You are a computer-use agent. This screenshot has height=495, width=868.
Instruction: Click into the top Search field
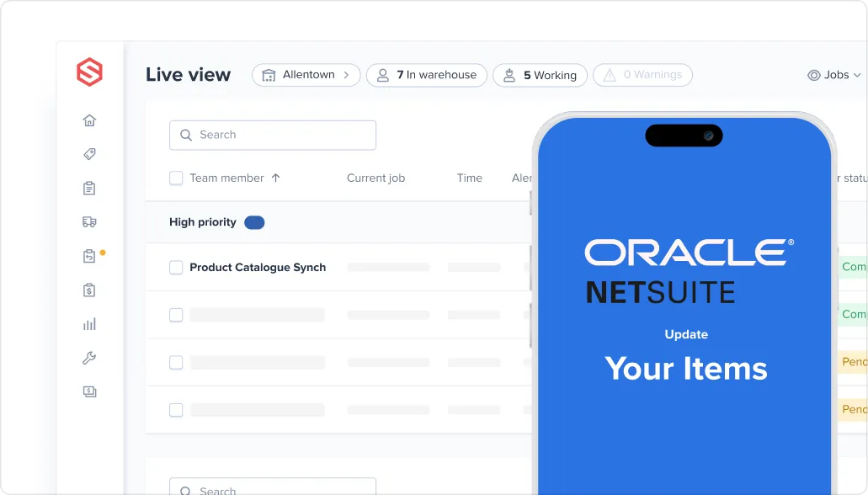[272, 135]
